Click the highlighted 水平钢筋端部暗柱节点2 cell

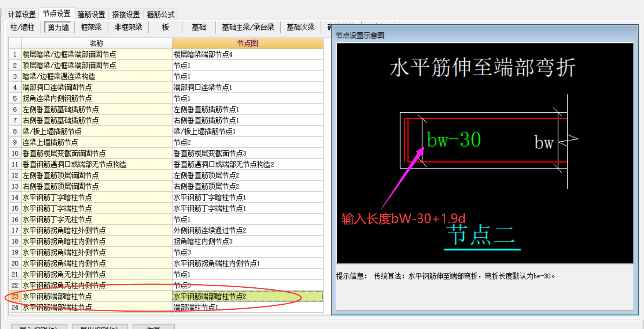(x=248, y=296)
